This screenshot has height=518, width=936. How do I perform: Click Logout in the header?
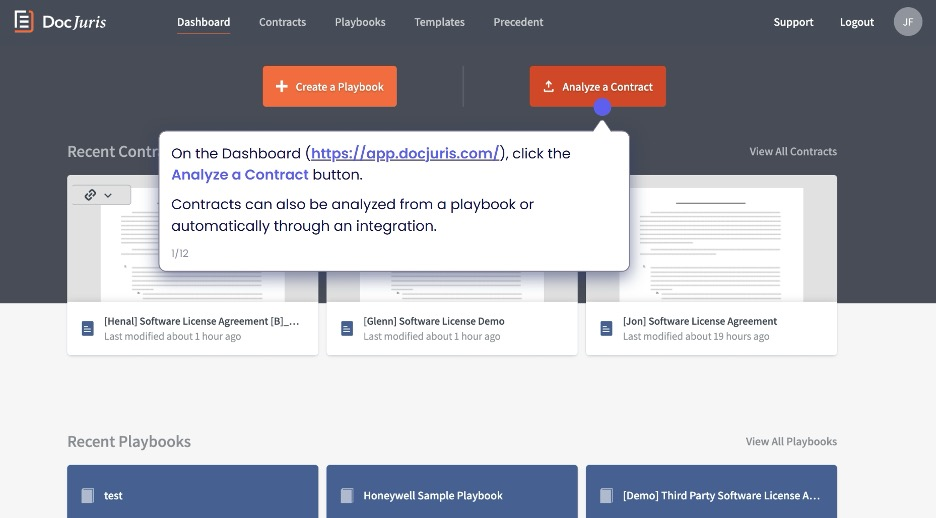click(x=857, y=22)
